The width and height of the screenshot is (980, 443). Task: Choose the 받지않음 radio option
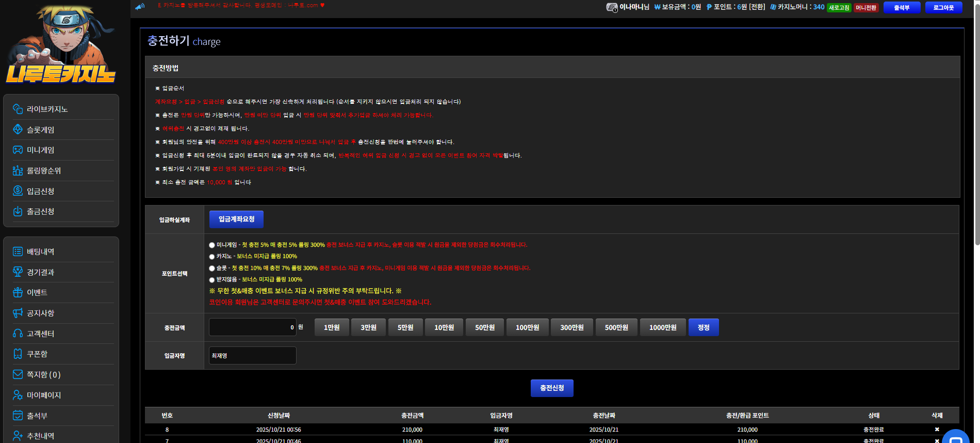point(212,280)
